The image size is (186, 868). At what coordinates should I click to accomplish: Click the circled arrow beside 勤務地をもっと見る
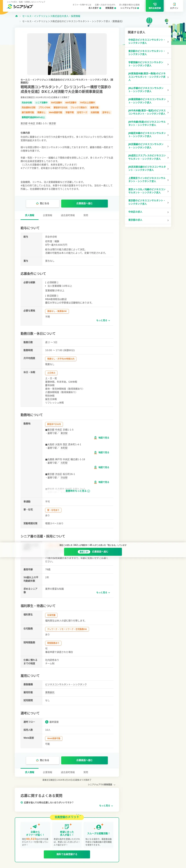(89, 491)
